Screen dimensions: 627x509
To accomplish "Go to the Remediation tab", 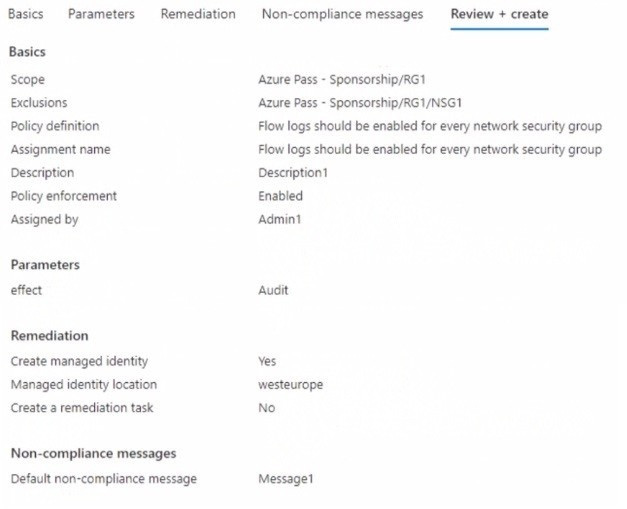I will click(x=198, y=14).
